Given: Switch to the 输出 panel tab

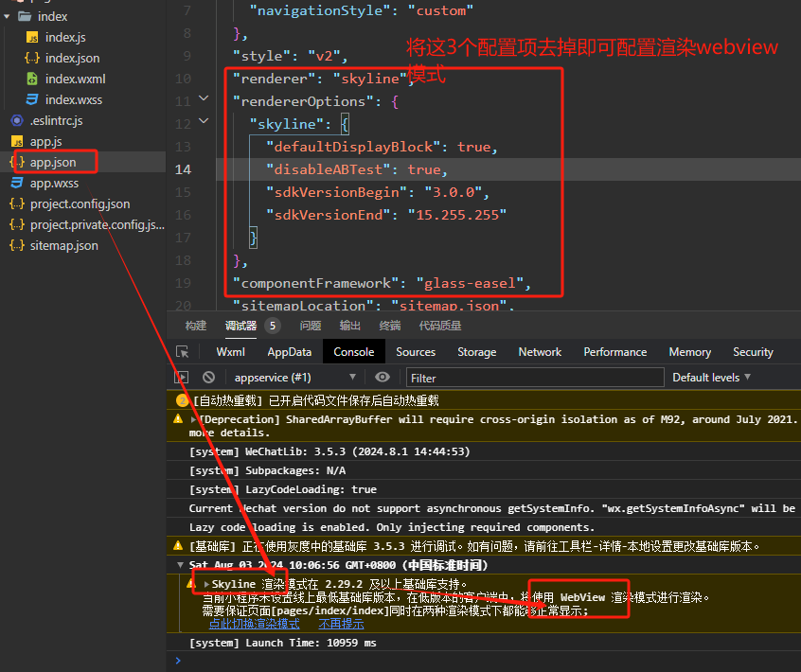Looking at the screenshot, I should 350,326.
